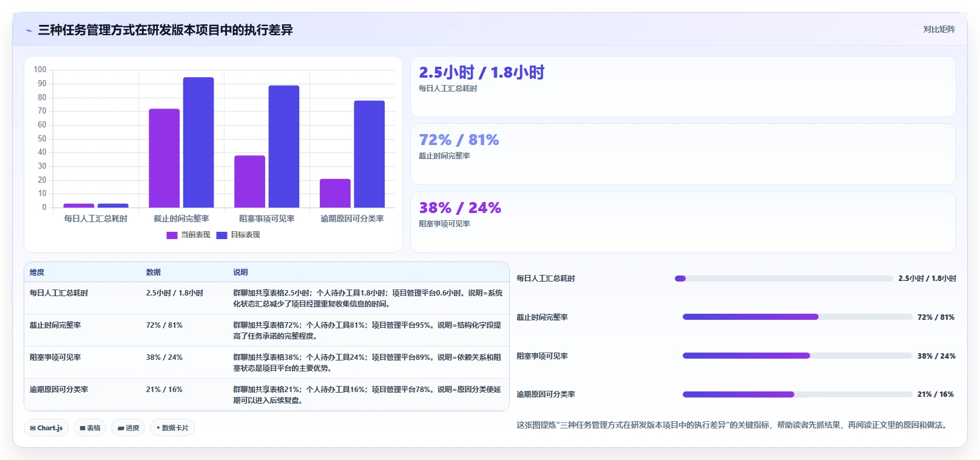The width and height of the screenshot is (980, 460).
Task: Click the dashboard title text
Action: pyautogui.click(x=165, y=30)
